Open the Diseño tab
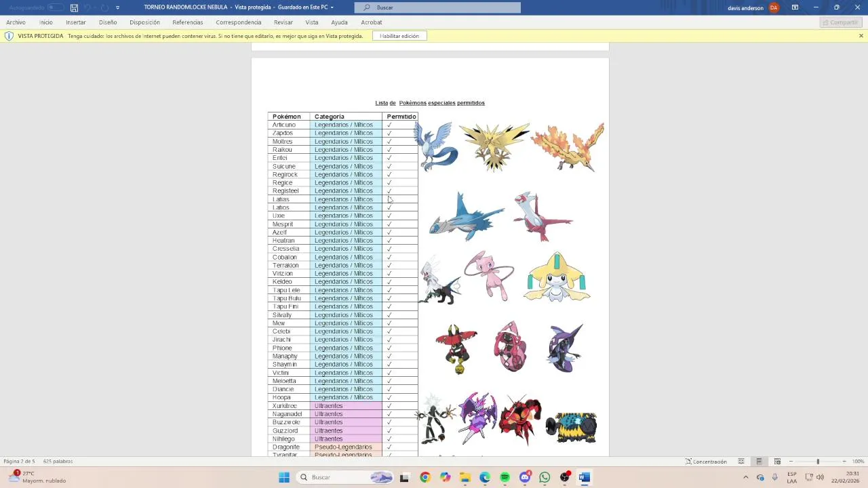The image size is (868, 488). coord(108,22)
